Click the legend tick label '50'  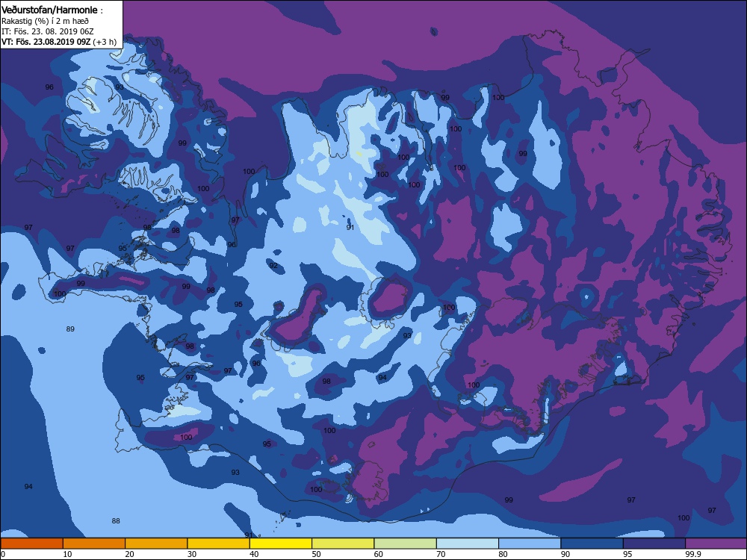[x=316, y=554]
